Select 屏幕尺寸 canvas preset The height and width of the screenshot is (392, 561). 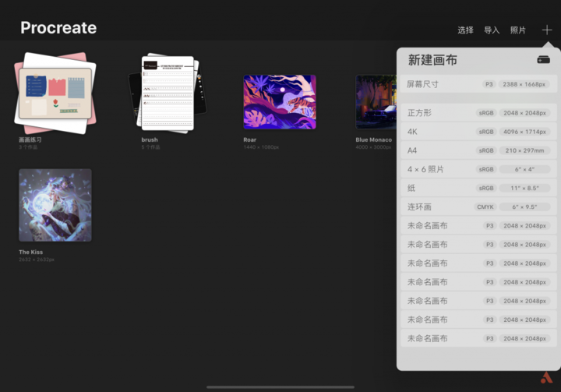pos(478,84)
